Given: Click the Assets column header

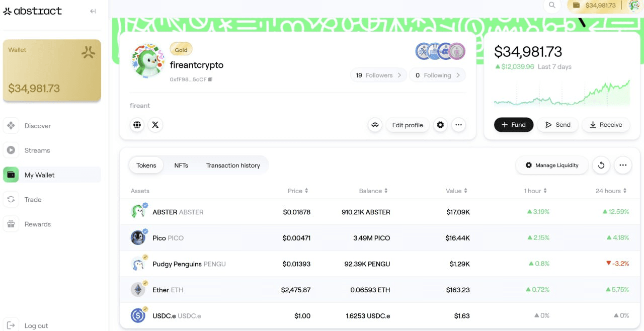Looking at the screenshot, I should (x=140, y=191).
